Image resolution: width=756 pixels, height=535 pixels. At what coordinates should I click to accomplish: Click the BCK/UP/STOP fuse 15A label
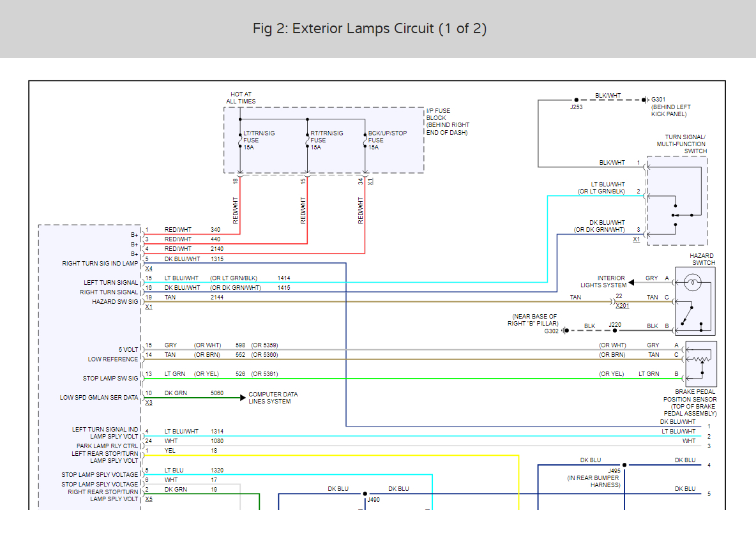[387, 140]
